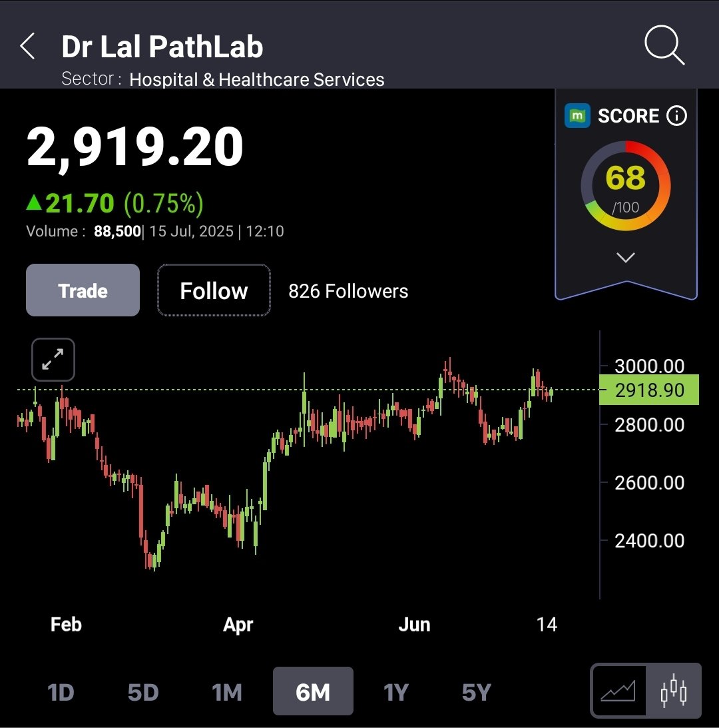Select the 5D time range
Image resolution: width=719 pixels, height=728 pixels.
click(143, 692)
